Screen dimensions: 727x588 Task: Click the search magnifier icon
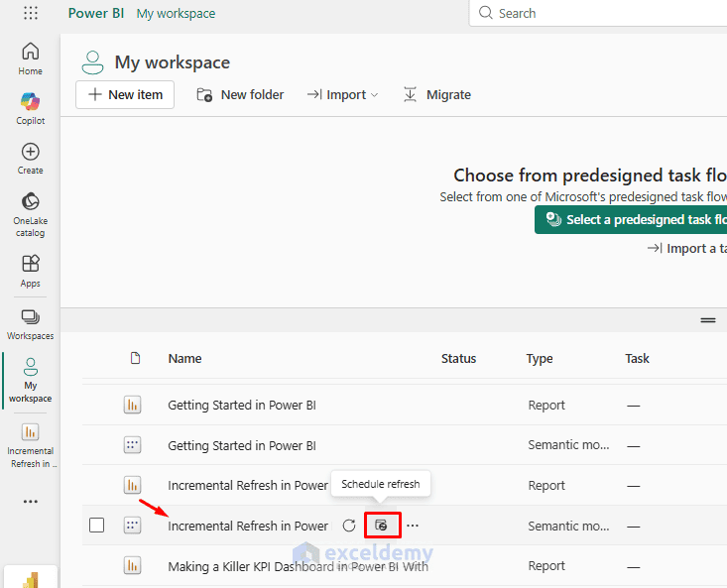tap(485, 13)
